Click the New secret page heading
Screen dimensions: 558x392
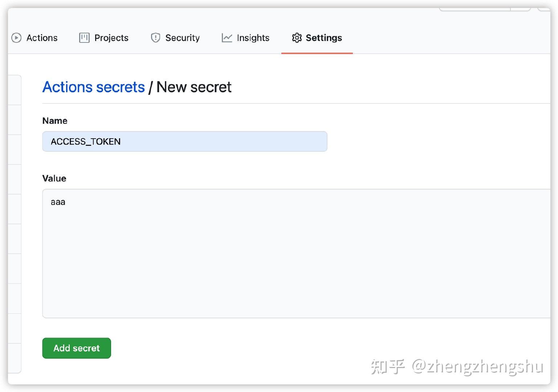coord(194,87)
